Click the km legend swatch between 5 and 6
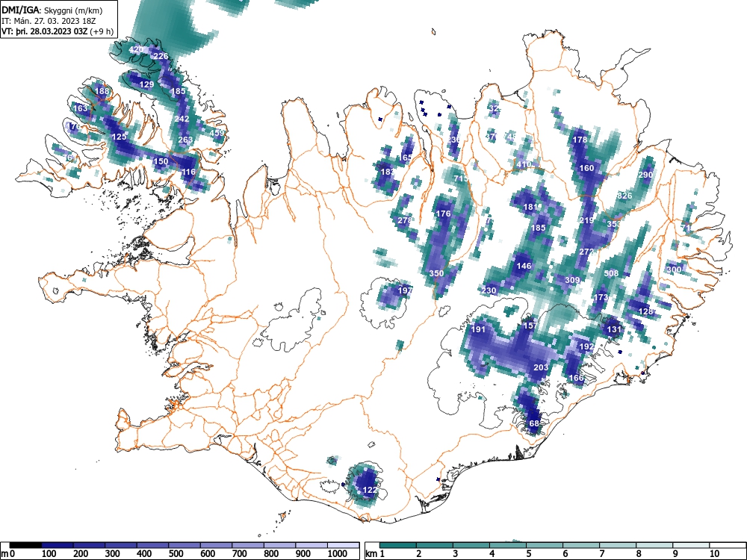 click(x=545, y=545)
